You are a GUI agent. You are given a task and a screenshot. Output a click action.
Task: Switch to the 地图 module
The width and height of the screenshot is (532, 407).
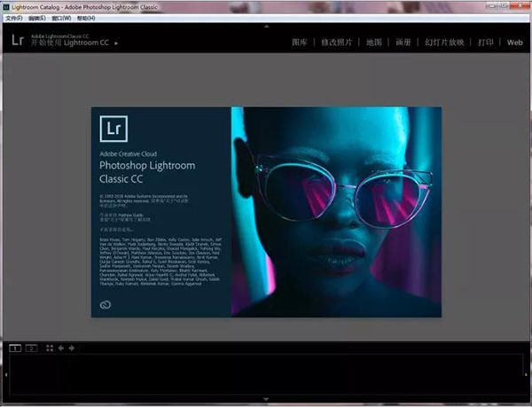tap(373, 43)
